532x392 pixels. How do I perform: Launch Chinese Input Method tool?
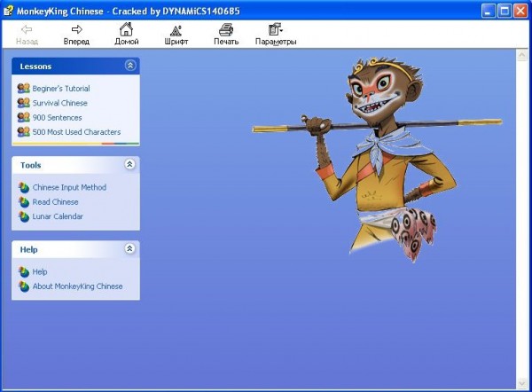69,187
